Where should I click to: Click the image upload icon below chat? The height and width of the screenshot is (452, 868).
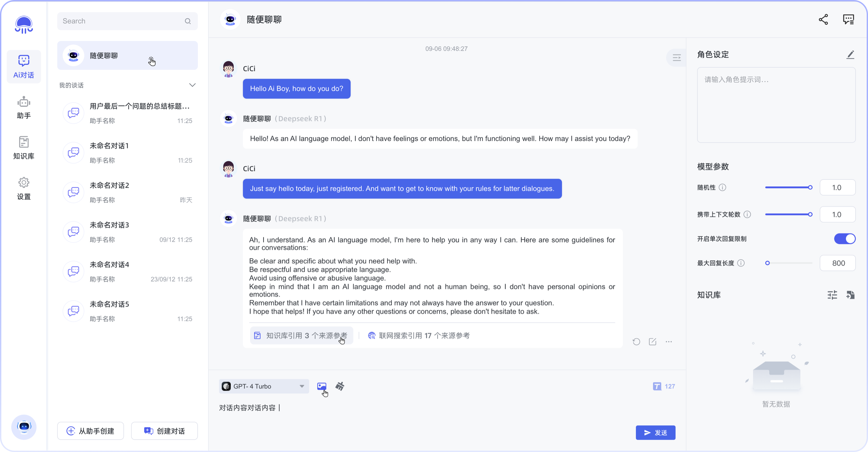pos(322,386)
